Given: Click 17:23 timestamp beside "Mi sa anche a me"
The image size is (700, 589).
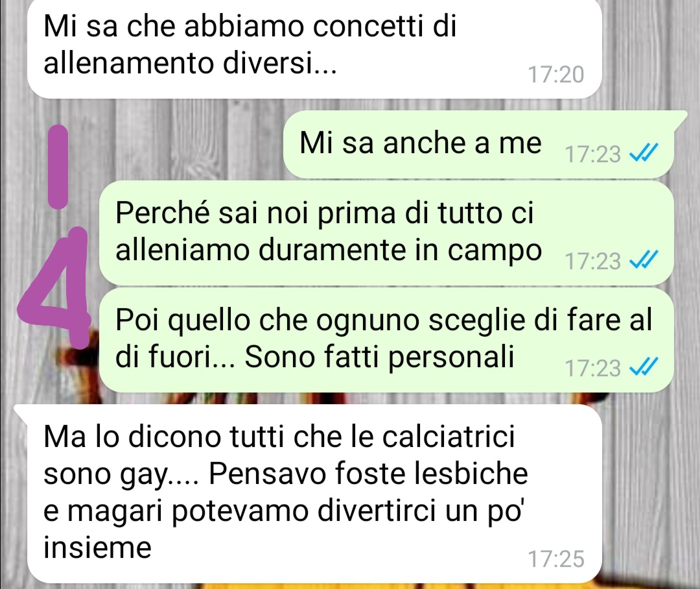Looking at the screenshot, I should pyautogui.click(x=592, y=154).
